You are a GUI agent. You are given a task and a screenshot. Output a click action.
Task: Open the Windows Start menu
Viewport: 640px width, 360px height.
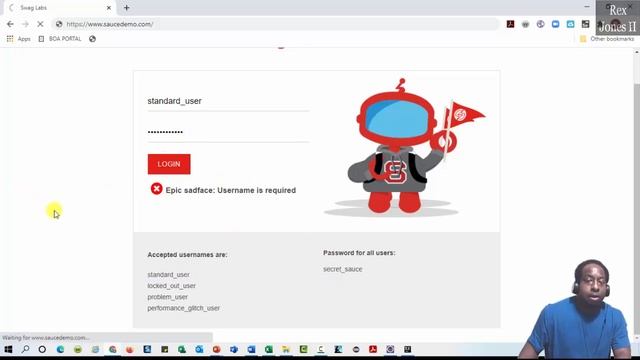coord(8,349)
